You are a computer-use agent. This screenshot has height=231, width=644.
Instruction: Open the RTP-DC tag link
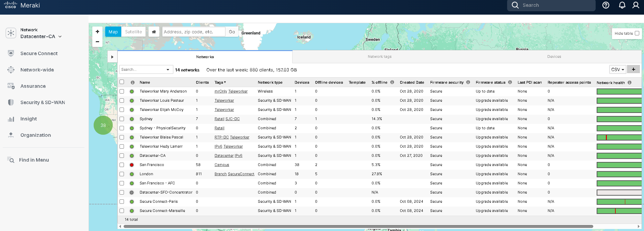coord(222,137)
